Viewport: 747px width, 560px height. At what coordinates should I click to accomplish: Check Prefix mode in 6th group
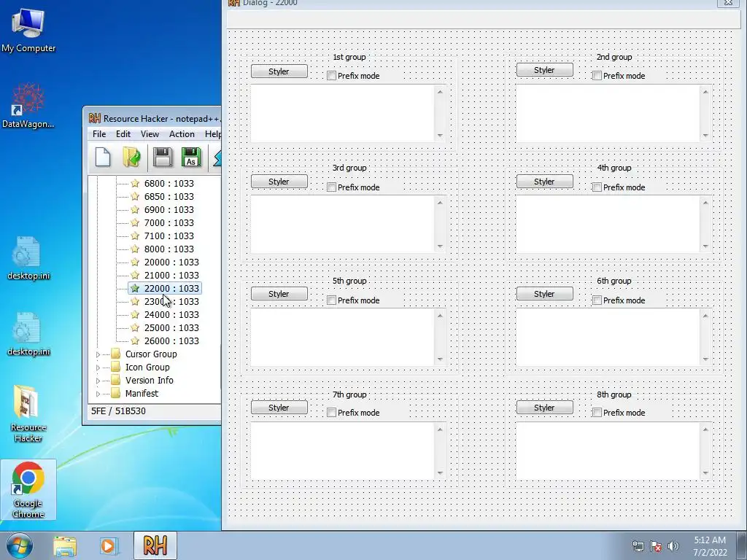597,300
